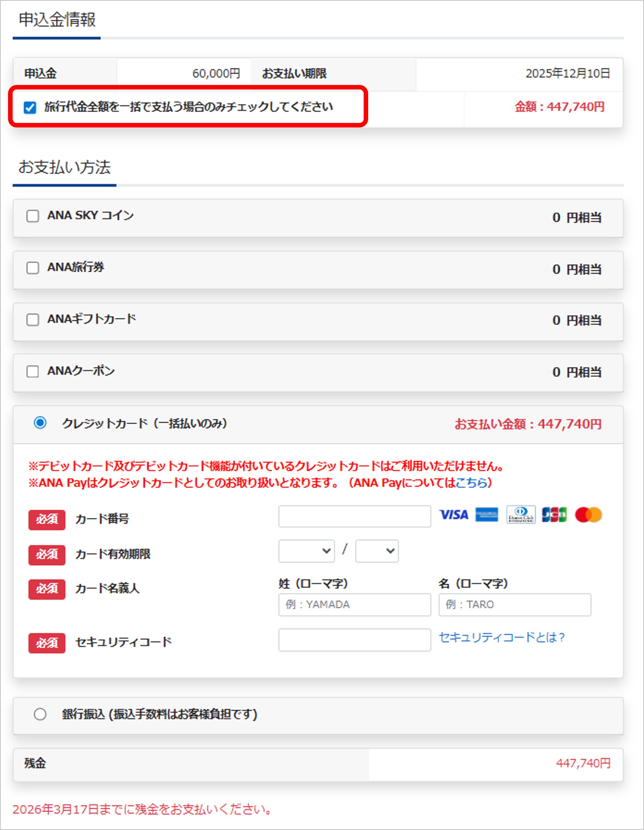The image size is (644, 830).
Task: Click the VISA card logo
Action: (454, 515)
